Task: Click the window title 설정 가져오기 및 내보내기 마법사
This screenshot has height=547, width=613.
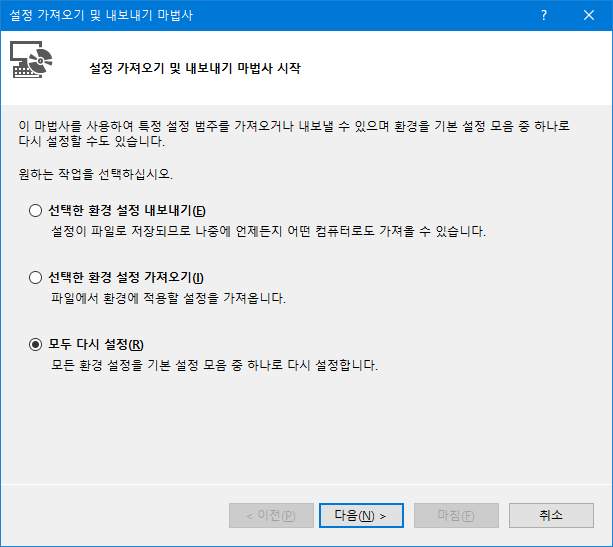Action: [x=101, y=15]
